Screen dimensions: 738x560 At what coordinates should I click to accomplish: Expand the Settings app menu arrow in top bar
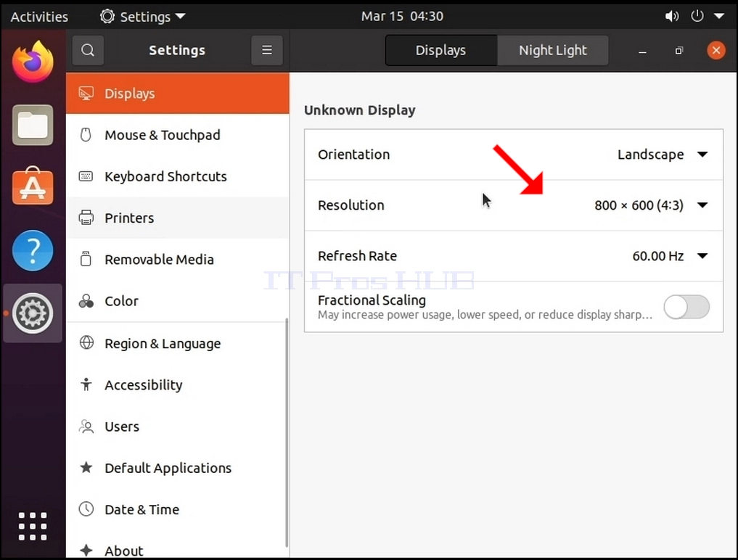point(180,17)
